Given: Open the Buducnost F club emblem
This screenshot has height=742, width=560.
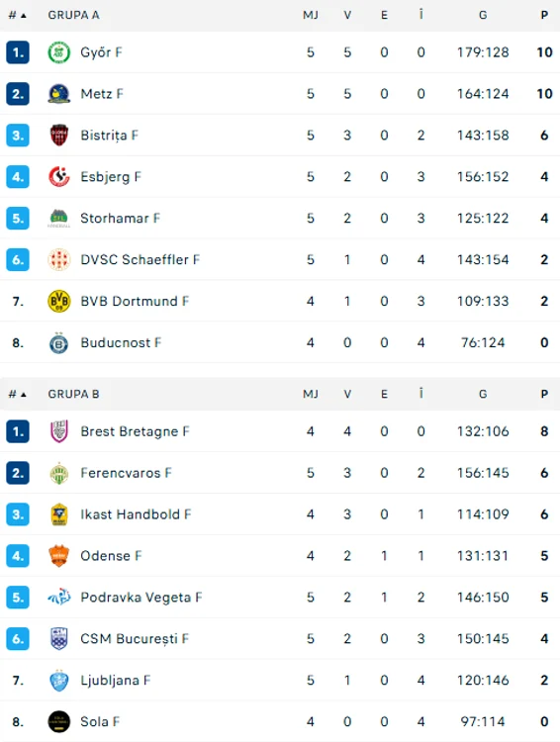Looking at the screenshot, I should [x=59, y=342].
